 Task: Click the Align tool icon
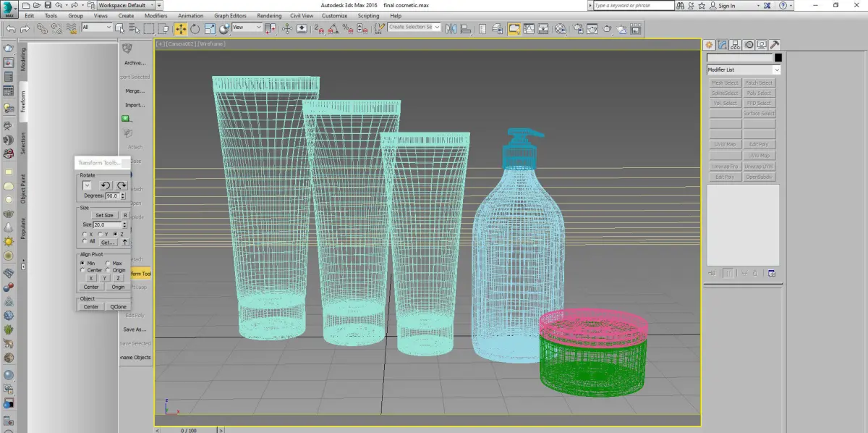[466, 29]
